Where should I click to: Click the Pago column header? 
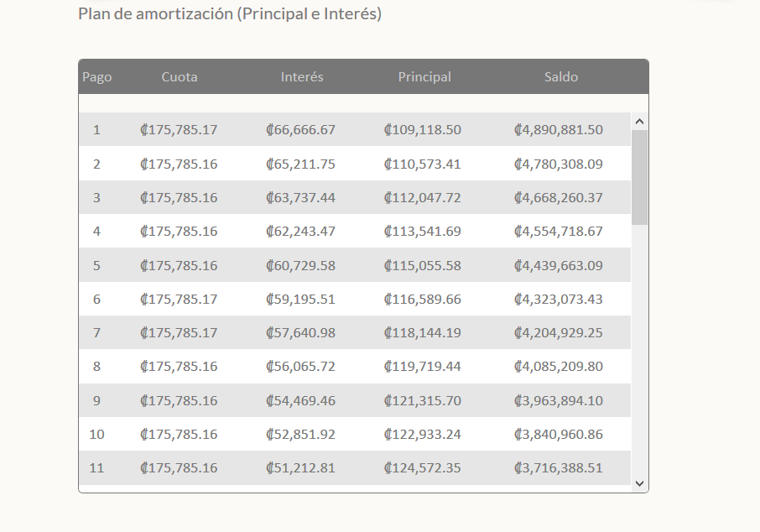point(97,77)
